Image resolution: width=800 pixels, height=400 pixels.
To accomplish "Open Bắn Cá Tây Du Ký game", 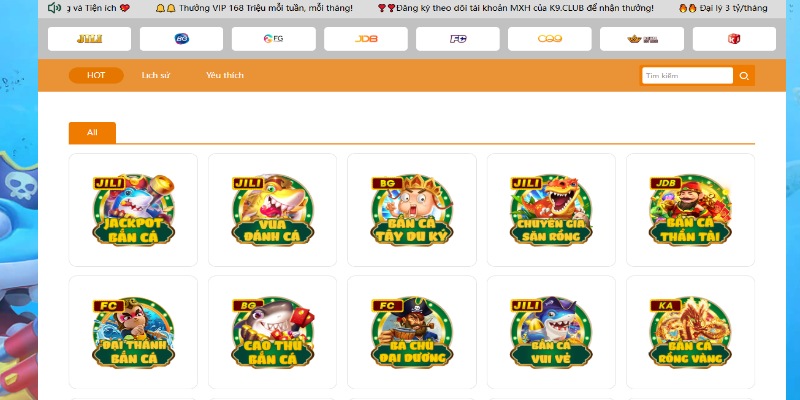I will 412,210.
